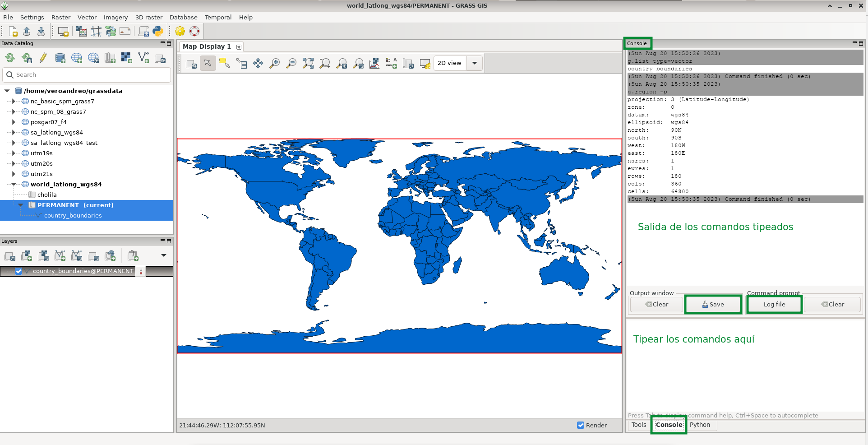Toggle the Render checkbox
The width and height of the screenshot is (868, 445).
click(581, 425)
